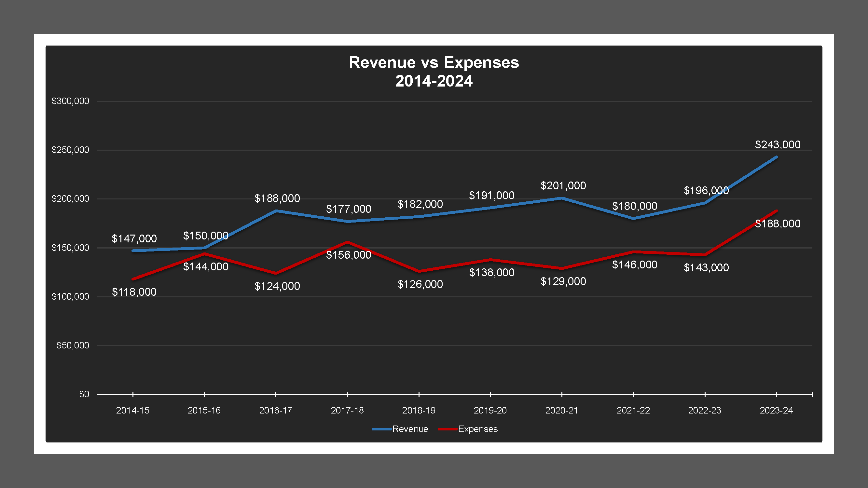Image resolution: width=868 pixels, height=488 pixels.
Task: Click the 2020-21 axis category label
Action: point(561,410)
